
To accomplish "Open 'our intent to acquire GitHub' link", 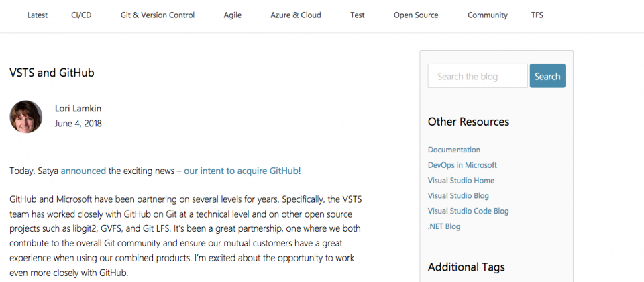I will click(241, 171).
